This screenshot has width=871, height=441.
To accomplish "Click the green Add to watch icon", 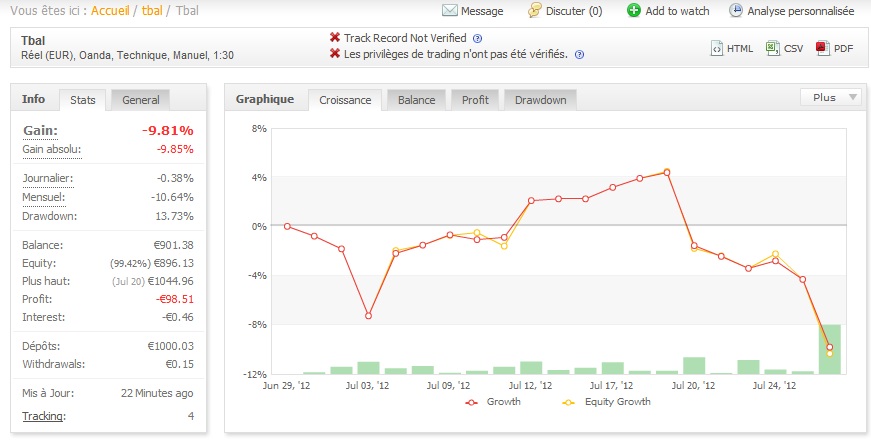I will click(634, 11).
